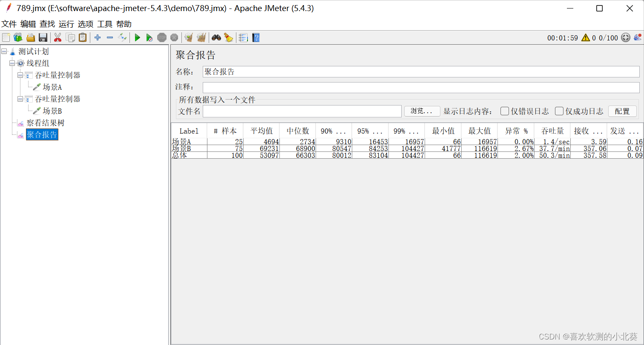This screenshot has height=345, width=644.
Task: Collapse the 线程组 tree node
Action: pos(12,63)
